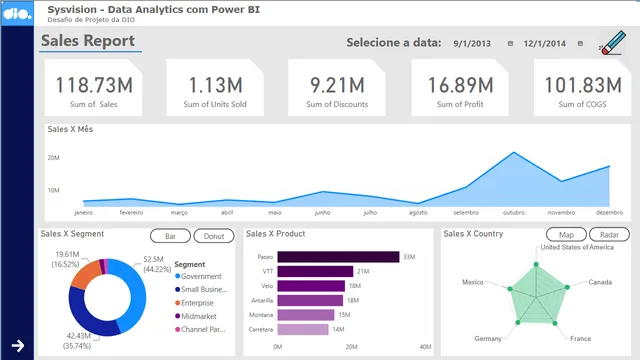Select the Sum of Profit card 16.89M

(460, 87)
